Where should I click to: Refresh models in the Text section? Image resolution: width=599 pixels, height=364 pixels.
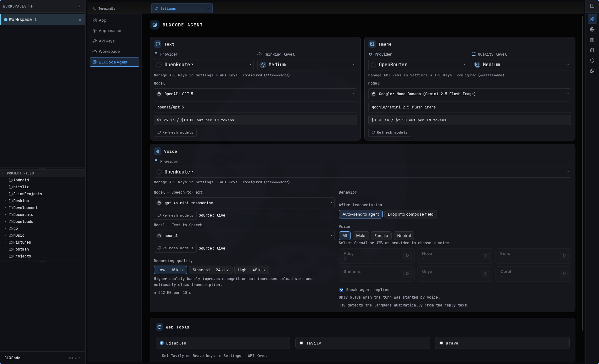tap(175, 132)
